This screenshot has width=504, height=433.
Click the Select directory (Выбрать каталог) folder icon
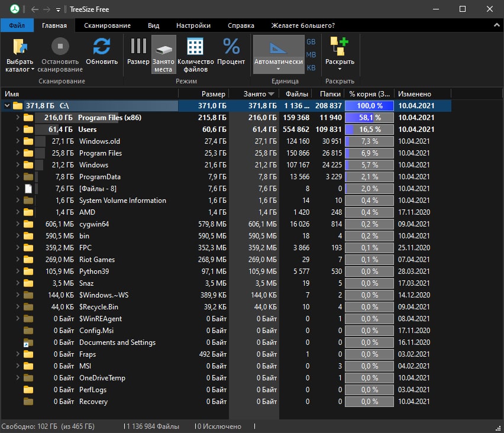(x=20, y=47)
